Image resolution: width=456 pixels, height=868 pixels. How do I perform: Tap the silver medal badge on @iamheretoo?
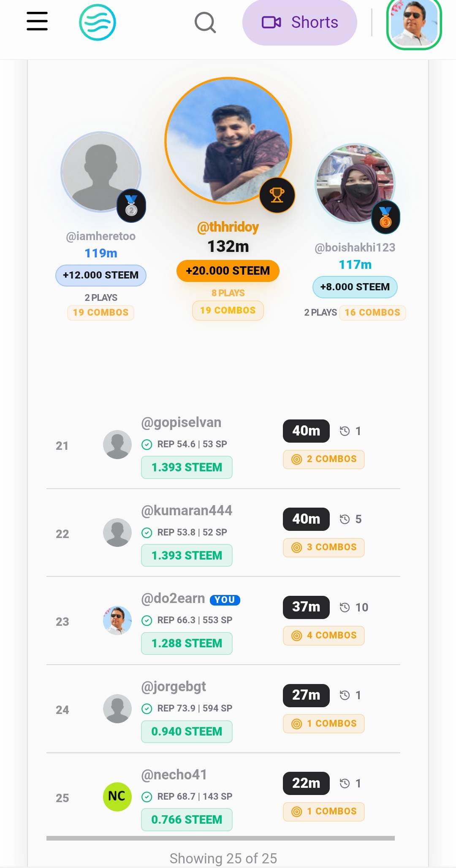point(131,206)
